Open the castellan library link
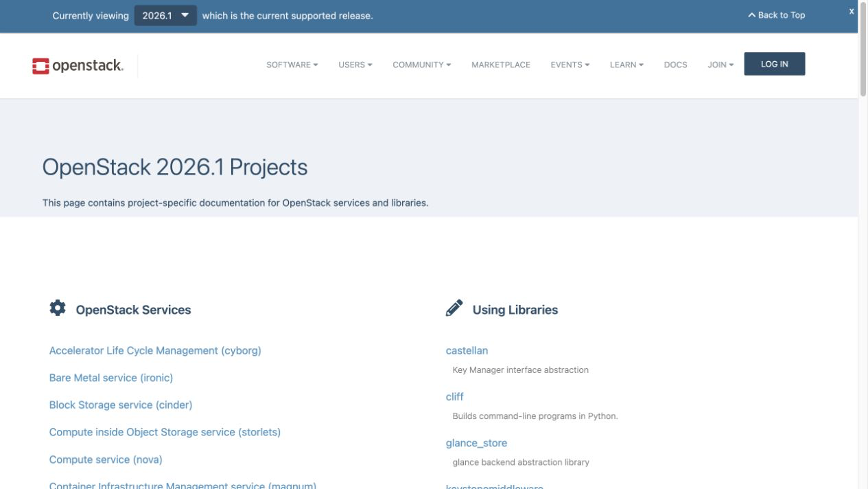Screen dimensions: 868x489 point(467,350)
